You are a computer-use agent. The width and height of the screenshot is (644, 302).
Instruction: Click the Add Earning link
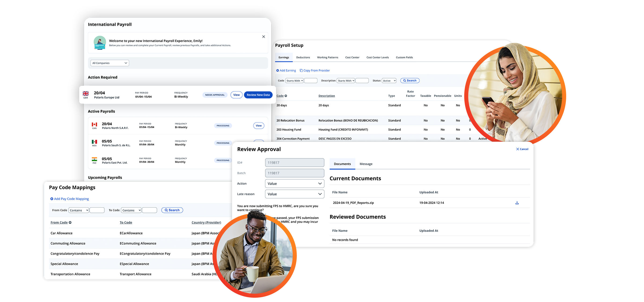(x=288, y=71)
